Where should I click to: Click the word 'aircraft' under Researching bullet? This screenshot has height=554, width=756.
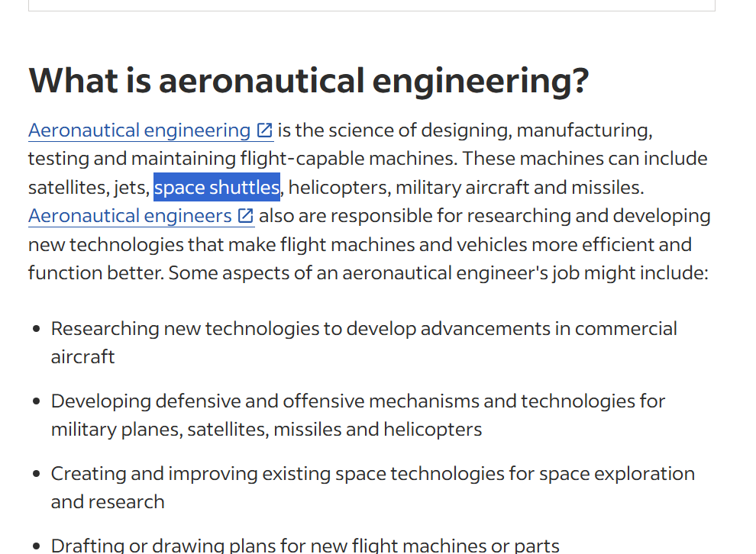pos(83,357)
